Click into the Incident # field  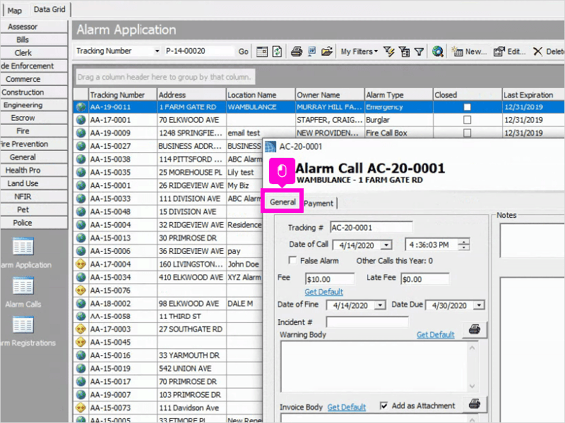(367, 322)
